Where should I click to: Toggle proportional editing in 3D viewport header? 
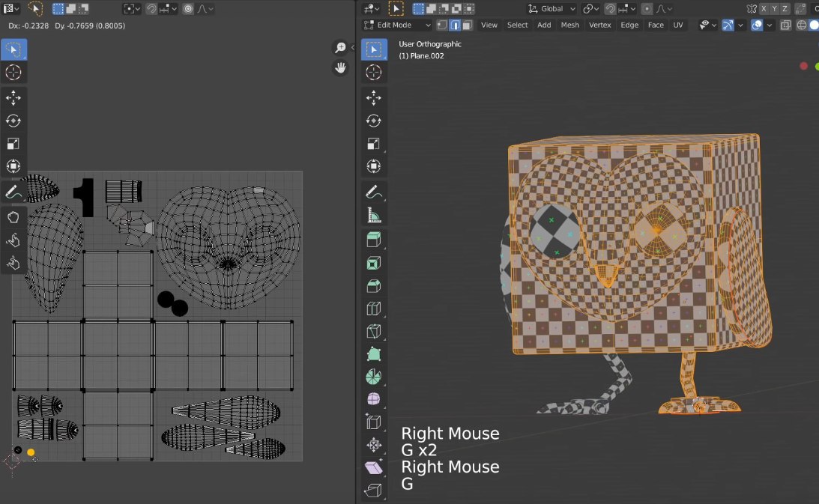coord(646,9)
